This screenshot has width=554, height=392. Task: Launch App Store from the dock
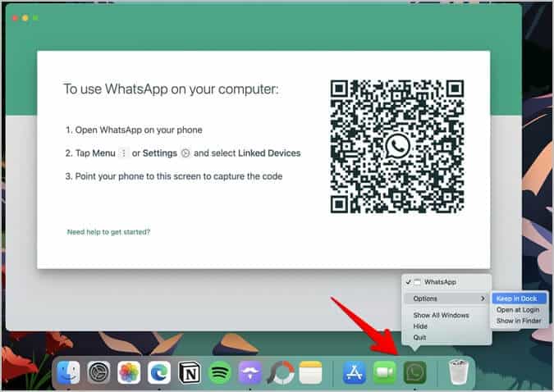[x=355, y=372]
